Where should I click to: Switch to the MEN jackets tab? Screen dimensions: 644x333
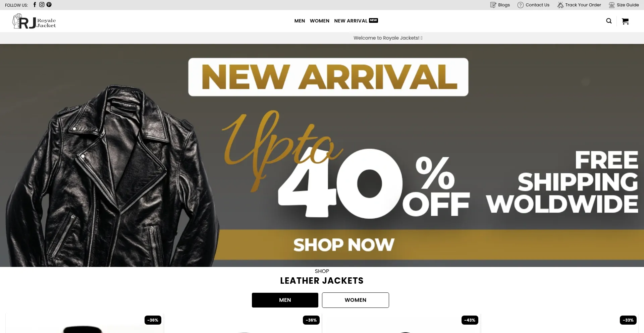click(285, 300)
